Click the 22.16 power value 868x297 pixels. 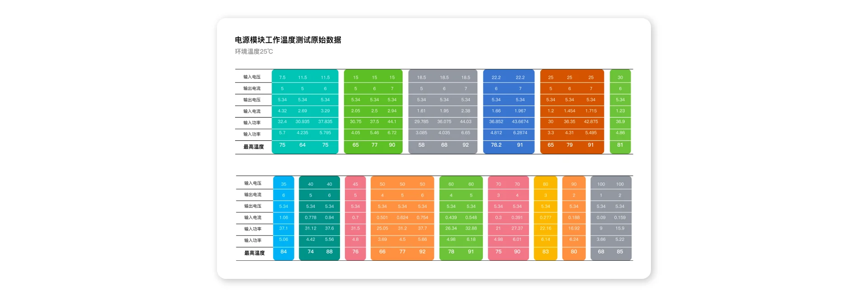click(x=546, y=229)
